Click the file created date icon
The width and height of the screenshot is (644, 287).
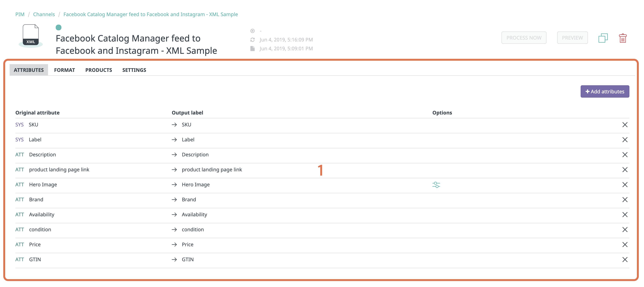point(252,48)
